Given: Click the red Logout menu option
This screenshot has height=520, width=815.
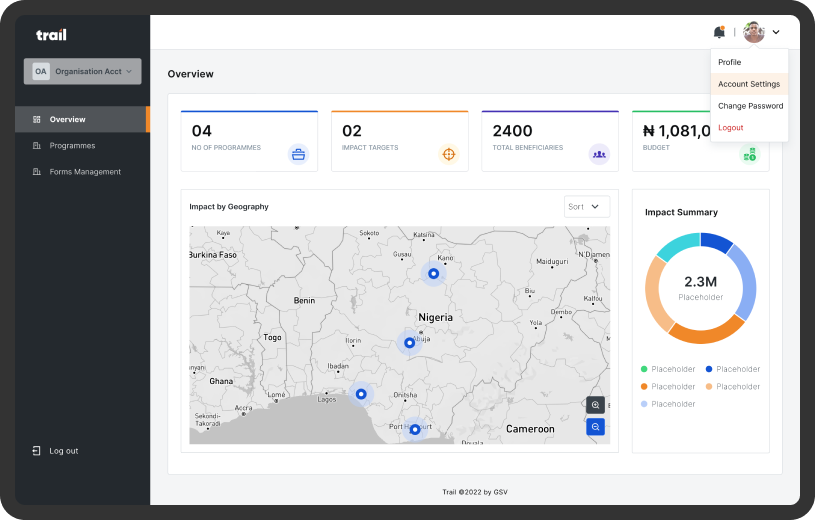Looking at the screenshot, I should (x=731, y=128).
